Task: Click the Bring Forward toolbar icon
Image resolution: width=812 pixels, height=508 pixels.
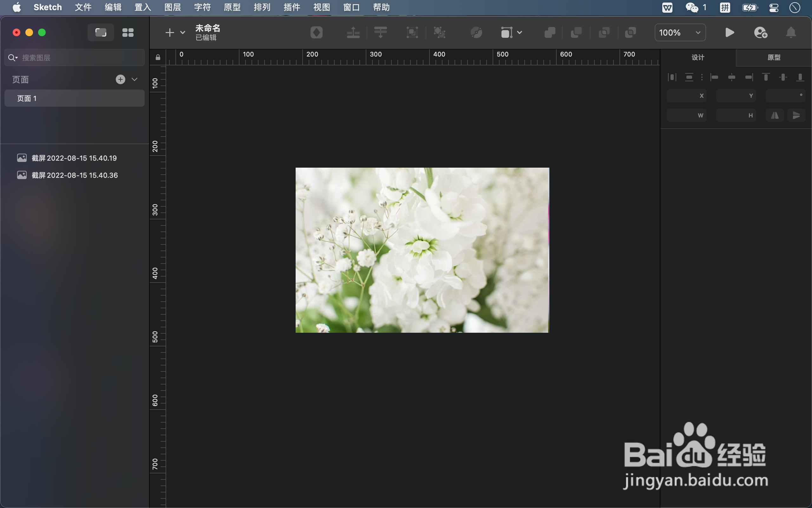Action: (x=353, y=33)
